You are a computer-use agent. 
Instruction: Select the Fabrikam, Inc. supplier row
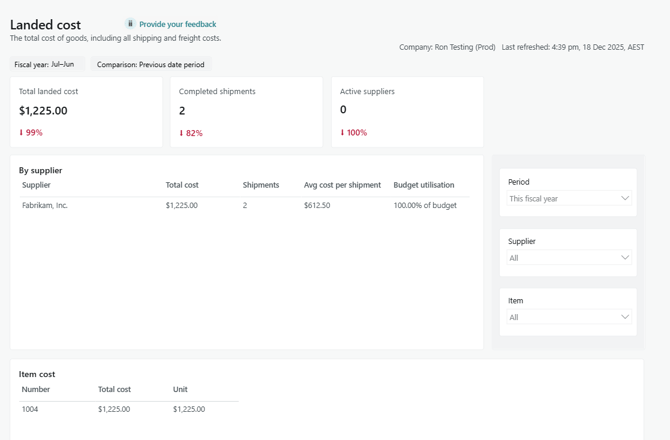(x=45, y=205)
